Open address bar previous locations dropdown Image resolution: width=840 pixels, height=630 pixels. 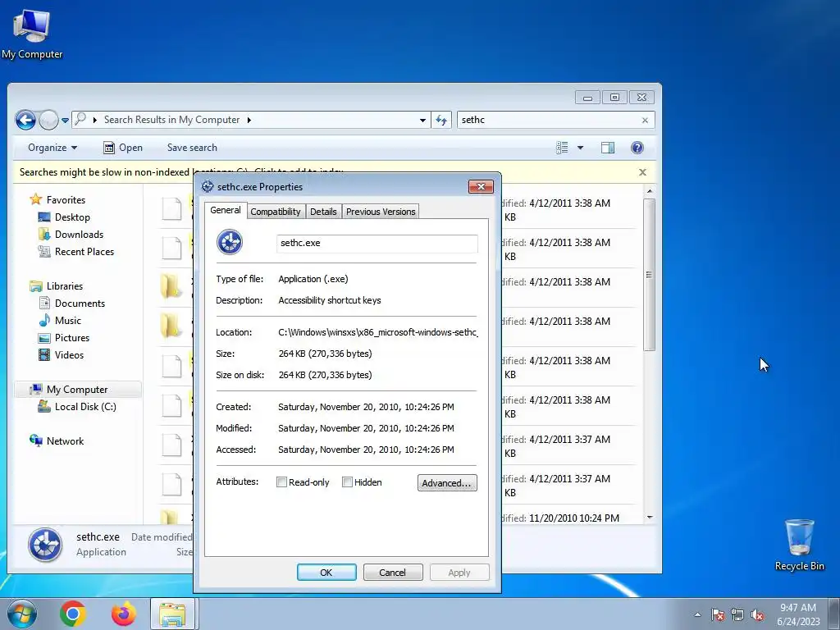[x=422, y=120]
